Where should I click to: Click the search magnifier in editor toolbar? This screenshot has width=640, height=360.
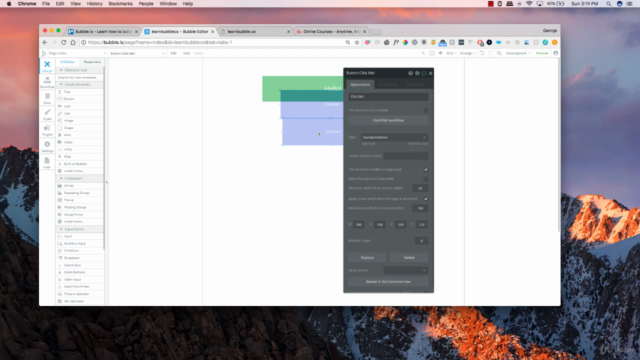click(499, 53)
